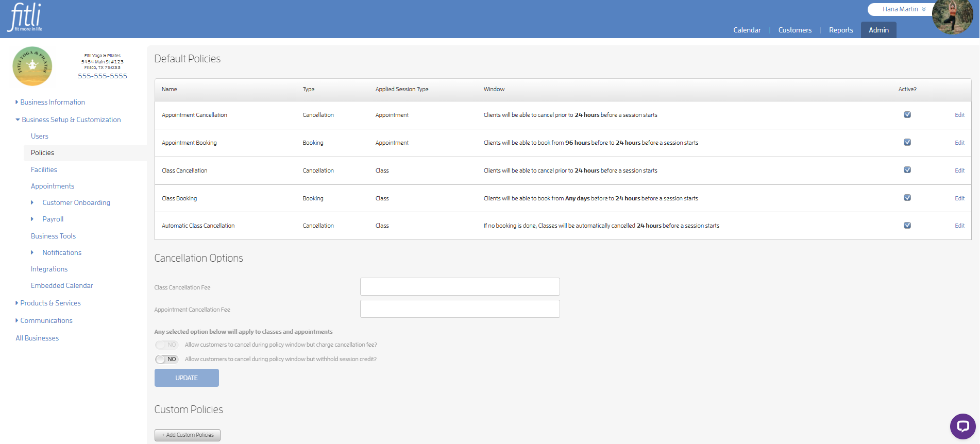Viewport: 980px width, 444px height.
Task: Click the Appointment Cancellation Fee field
Action: coord(460,309)
